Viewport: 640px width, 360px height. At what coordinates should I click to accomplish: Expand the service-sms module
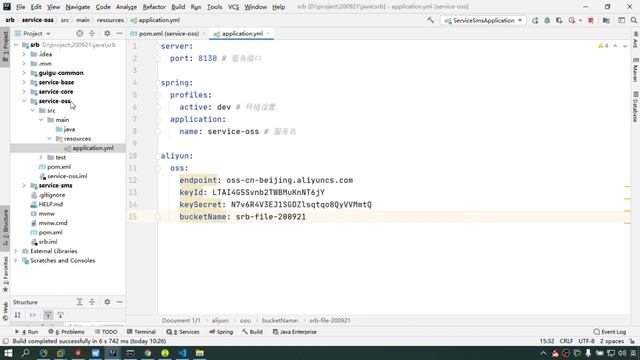(x=24, y=186)
